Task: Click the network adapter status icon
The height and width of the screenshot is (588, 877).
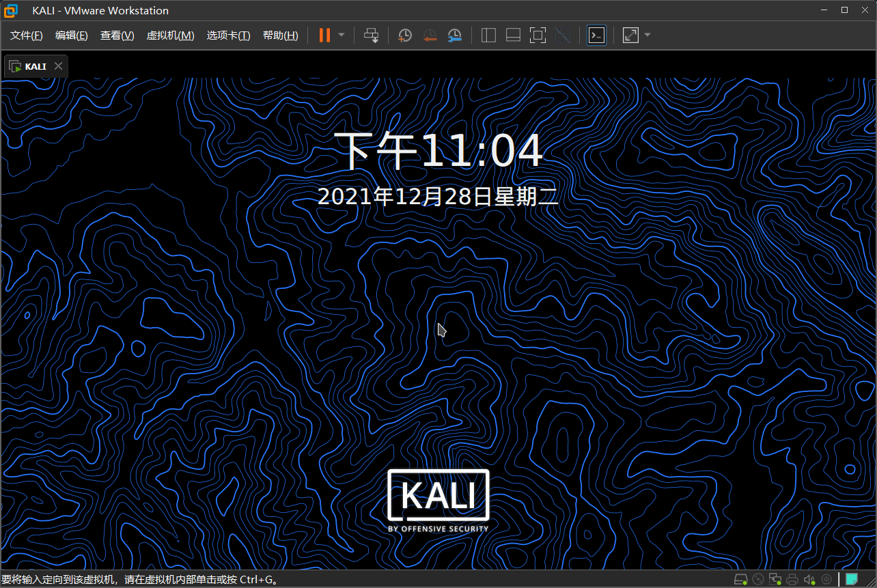Action: [x=775, y=580]
